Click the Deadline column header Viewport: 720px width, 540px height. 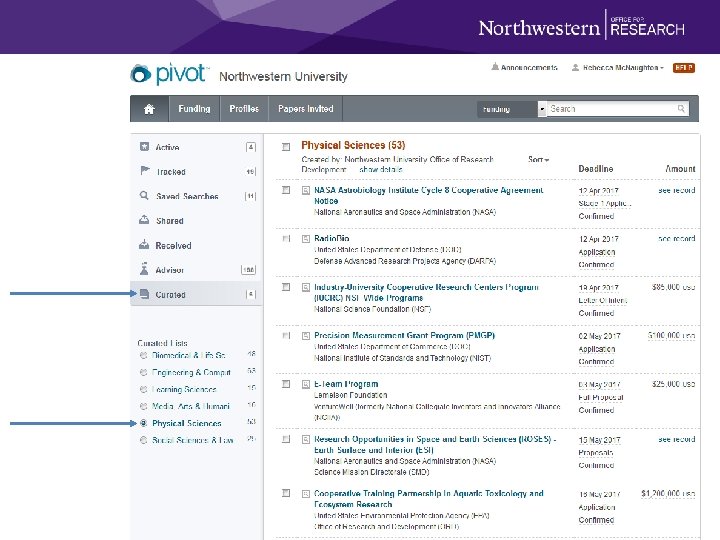[x=596, y=169]
